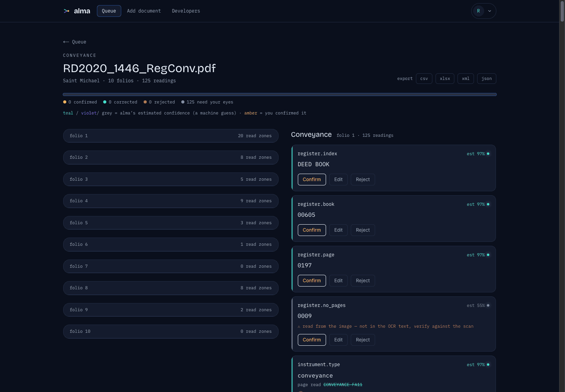Select folio 6 row

click(171, 245)
